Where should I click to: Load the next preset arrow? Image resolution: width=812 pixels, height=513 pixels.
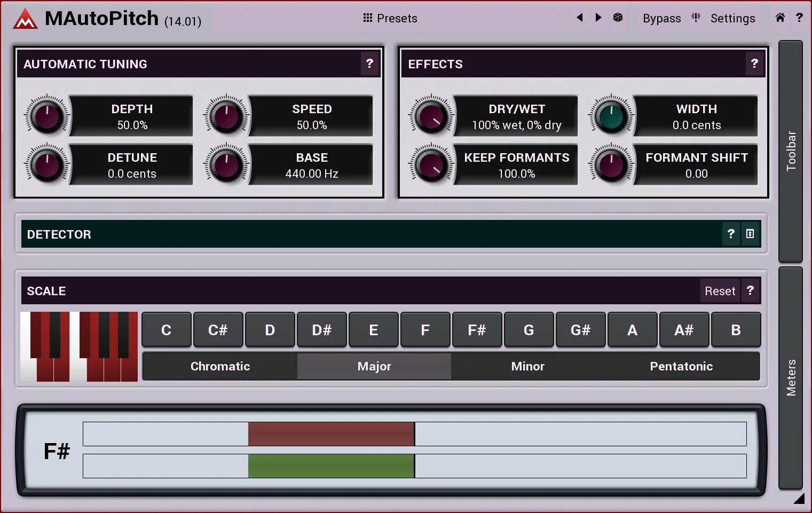pos(598,18)
